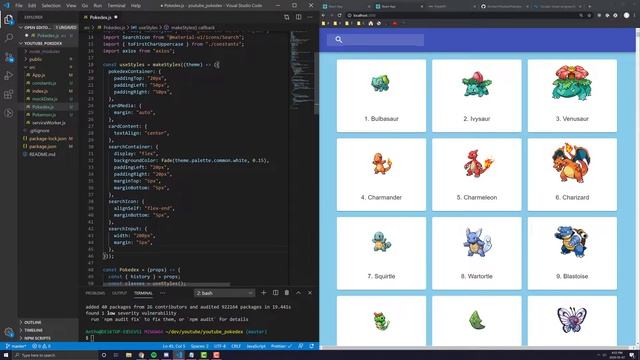Open Source Control view in activity bar
Viewport: 640px width, 360px height.
tap(9, 57)
